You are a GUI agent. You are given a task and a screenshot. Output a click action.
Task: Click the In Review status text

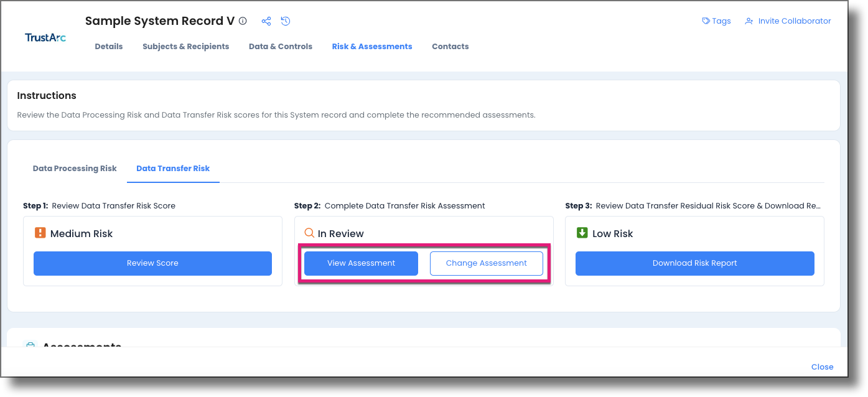[341, 234]
